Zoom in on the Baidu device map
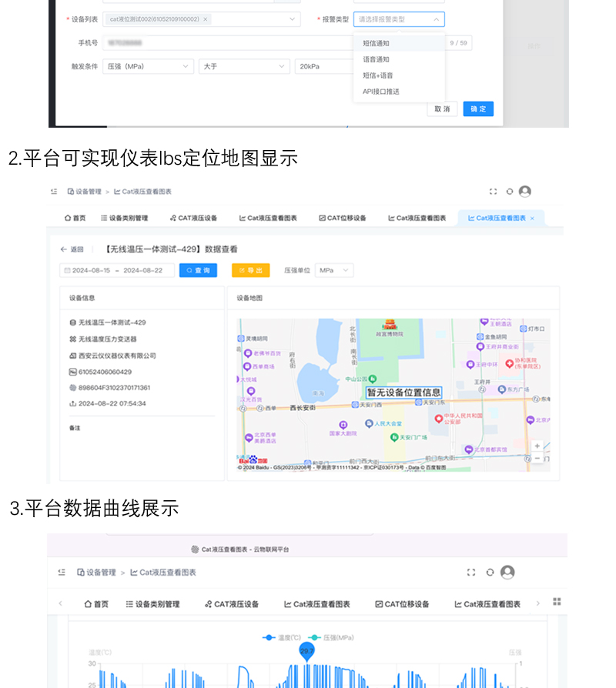The height and width of the screenshot is (688, 616). (x=537, y=446)
